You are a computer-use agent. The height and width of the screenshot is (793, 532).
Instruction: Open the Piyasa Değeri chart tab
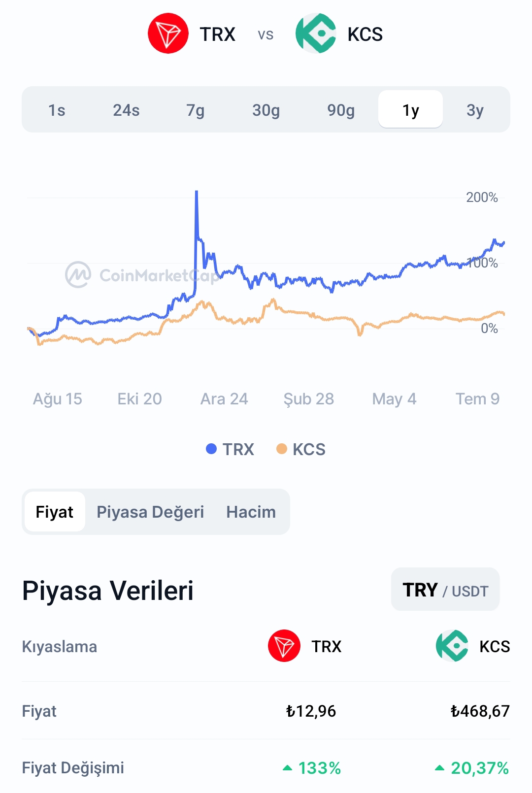(x=150, y=512)
